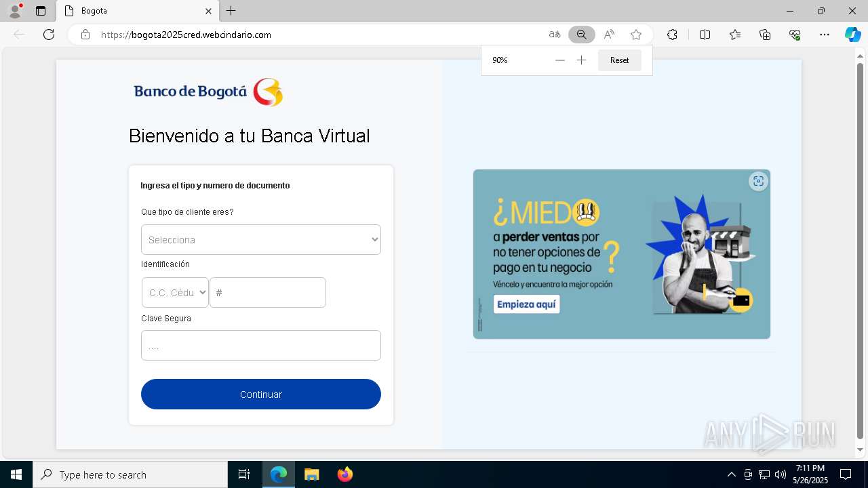Screen dimensions: 868x488
Task: Click the Edge icon on taskbar
Action: coord(279,474)
